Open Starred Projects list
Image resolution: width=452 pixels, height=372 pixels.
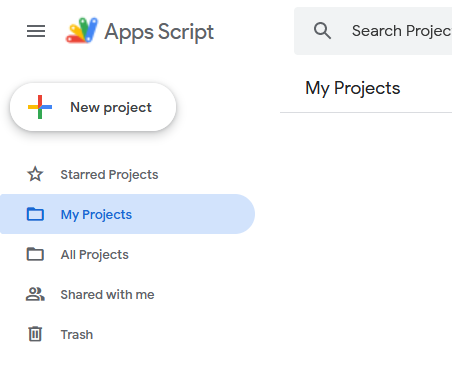pyautogui.click(x=127, y=174)
